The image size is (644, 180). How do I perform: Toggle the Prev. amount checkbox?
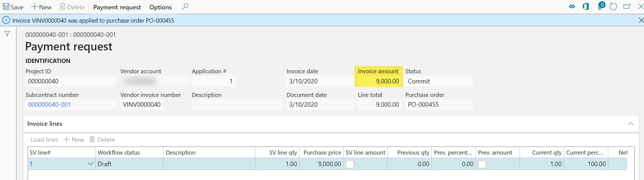pos(482,164)
